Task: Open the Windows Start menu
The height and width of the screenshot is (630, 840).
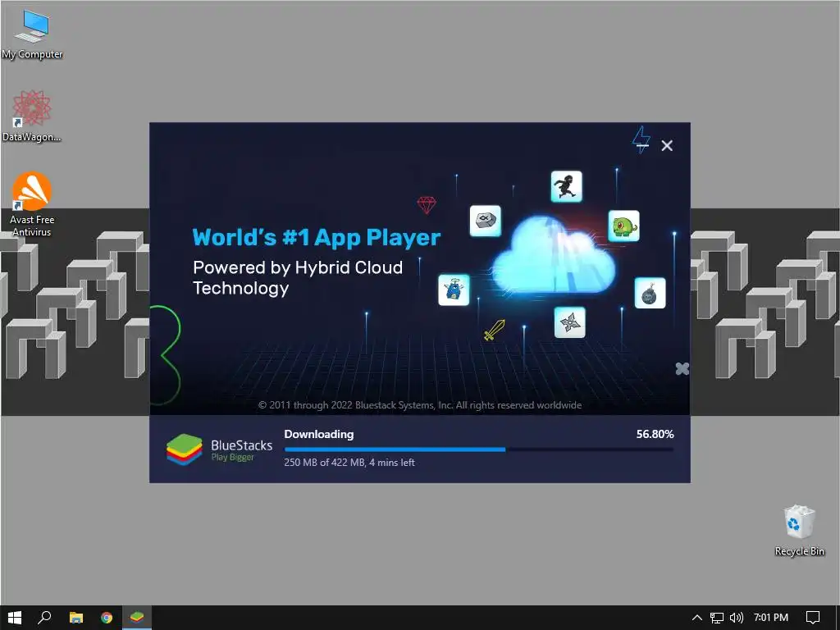Action: (15, 618)
